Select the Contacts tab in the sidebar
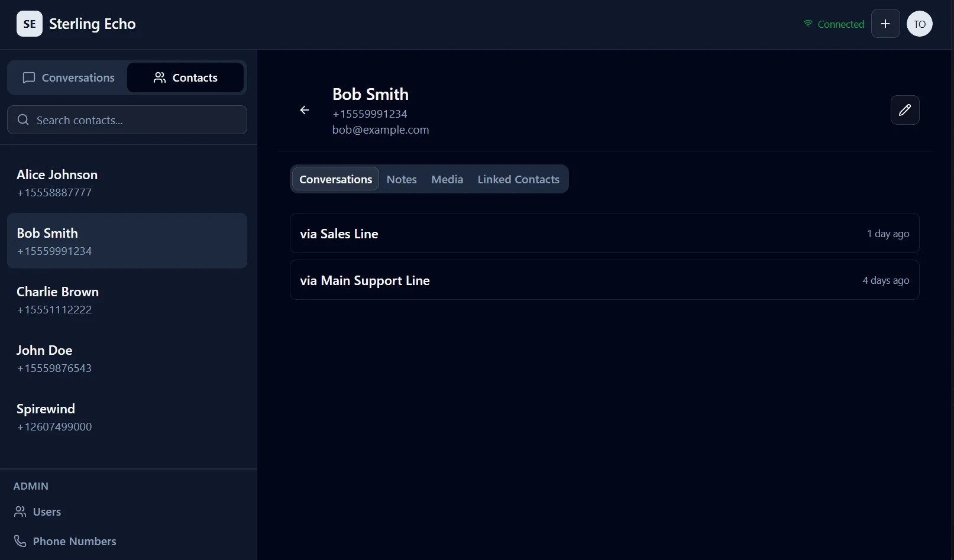The height and width of the screenshot is (560, 954). pyautogui.click(x=185, y=77)
